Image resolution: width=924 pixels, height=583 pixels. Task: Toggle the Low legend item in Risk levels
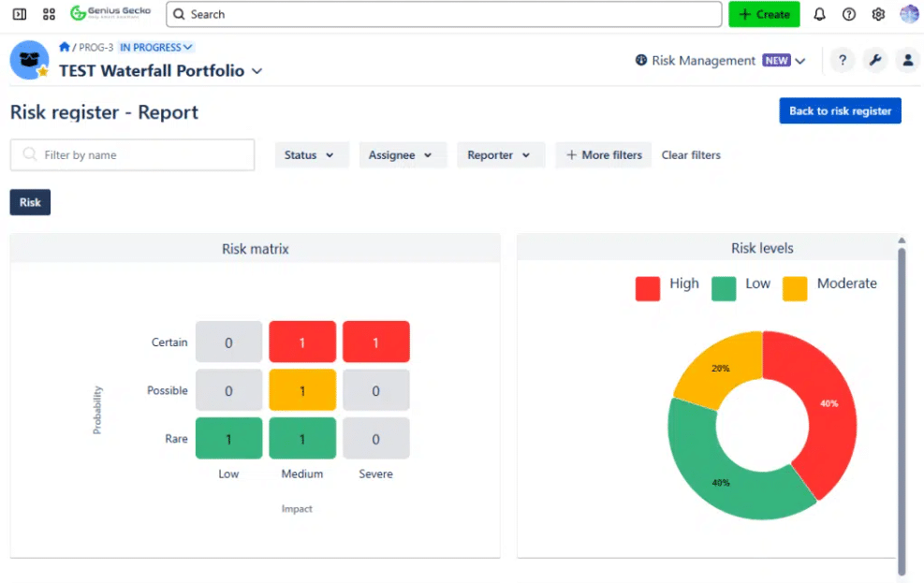pyautogui.click(x=741, y=285)
